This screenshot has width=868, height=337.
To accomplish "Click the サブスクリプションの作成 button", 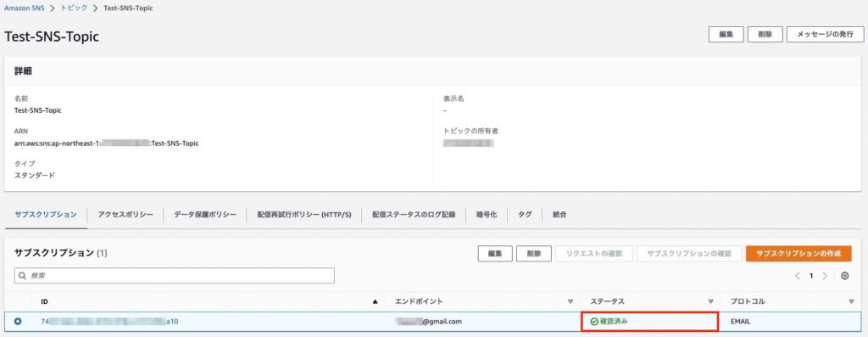I will coord(798,254).
